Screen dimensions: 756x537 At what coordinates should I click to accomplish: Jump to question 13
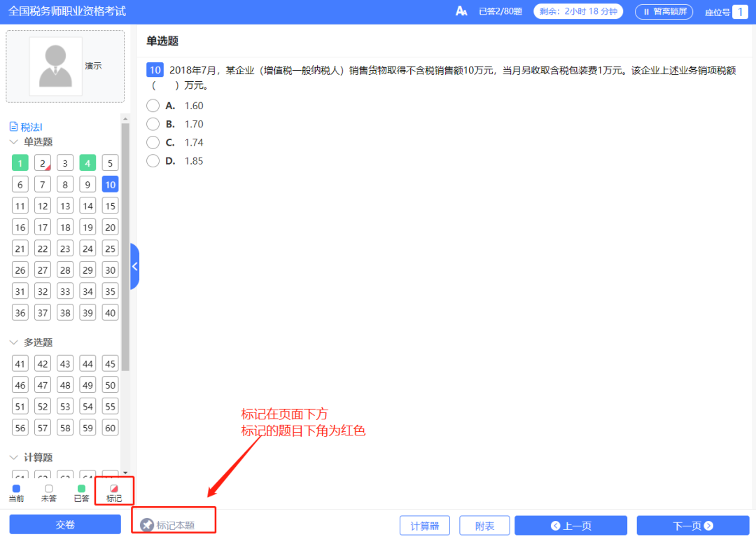coord(65,206)
